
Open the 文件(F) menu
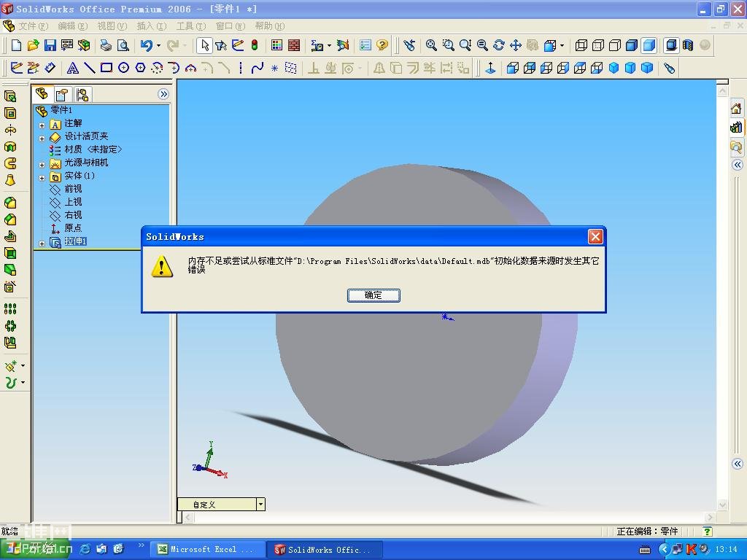(32, 26)
